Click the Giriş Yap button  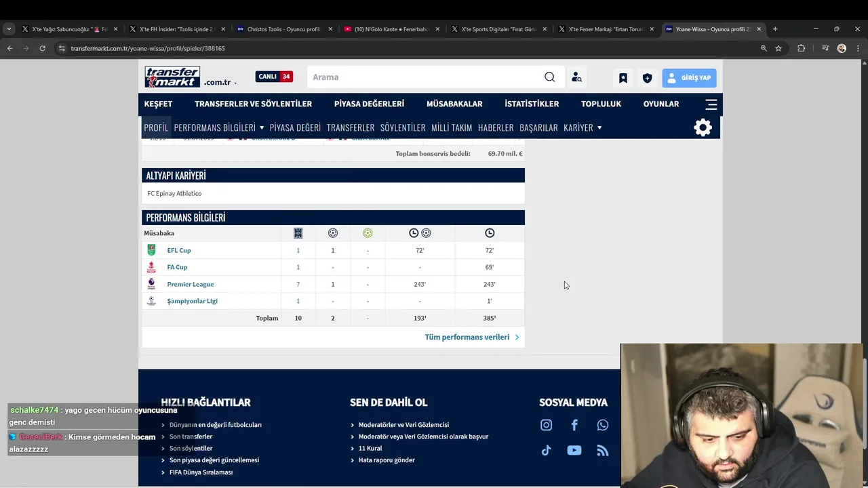click(689, 78)
